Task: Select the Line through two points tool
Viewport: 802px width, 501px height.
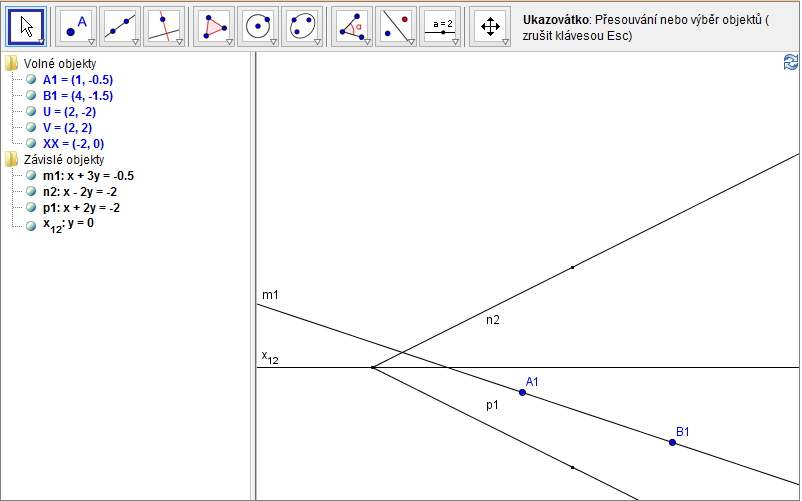Action: pyautogui.click(x=120, y=26)
